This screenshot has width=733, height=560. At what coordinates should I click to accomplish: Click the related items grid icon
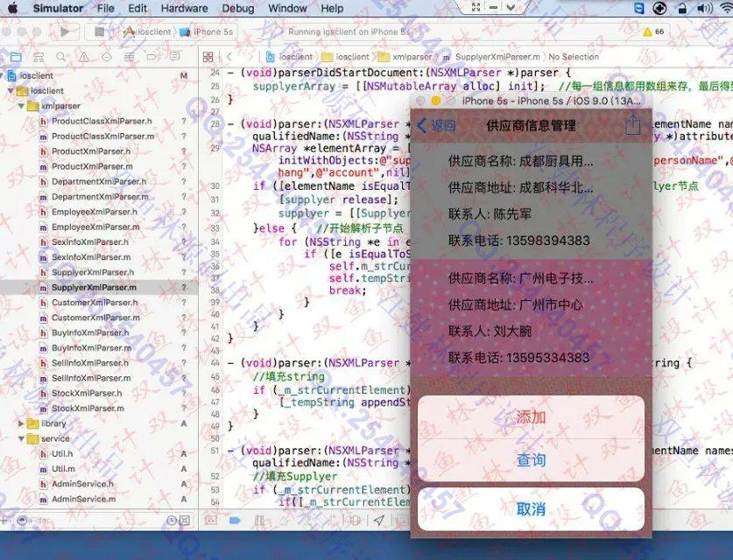click(x=208, y=57)
